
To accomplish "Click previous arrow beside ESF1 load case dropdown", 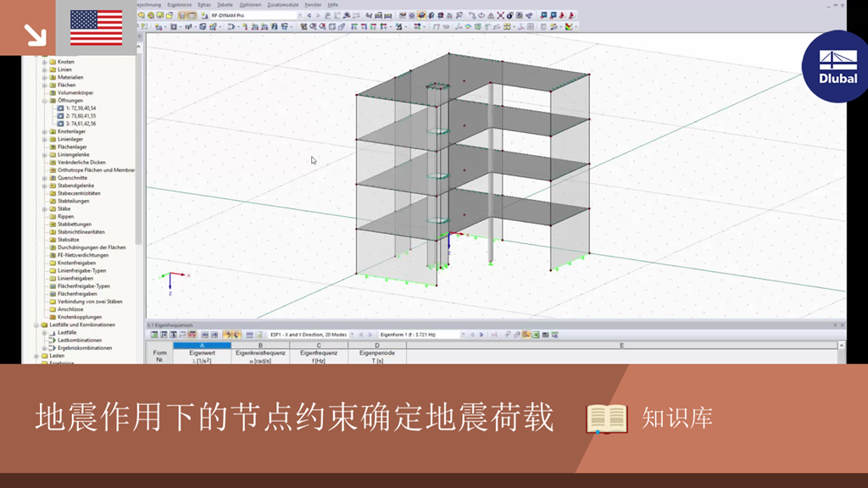I will coord(361,335).
